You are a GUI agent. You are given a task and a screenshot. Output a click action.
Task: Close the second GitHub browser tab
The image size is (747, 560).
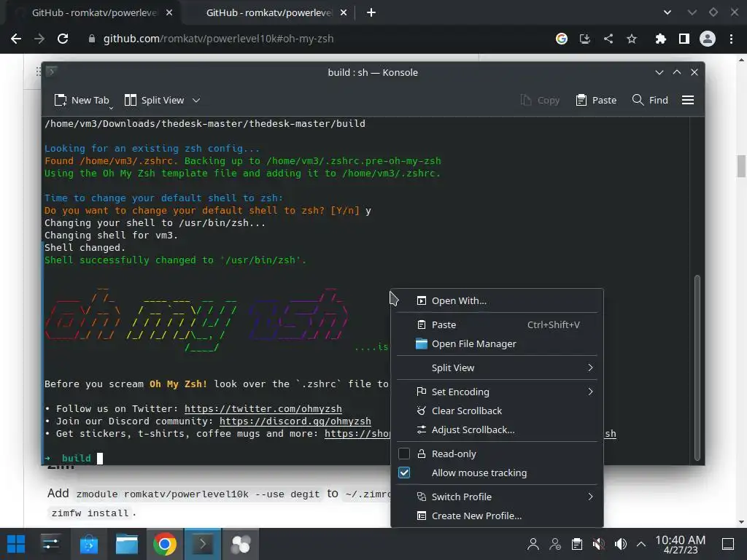pyautogui.click(x=344, y=13)
